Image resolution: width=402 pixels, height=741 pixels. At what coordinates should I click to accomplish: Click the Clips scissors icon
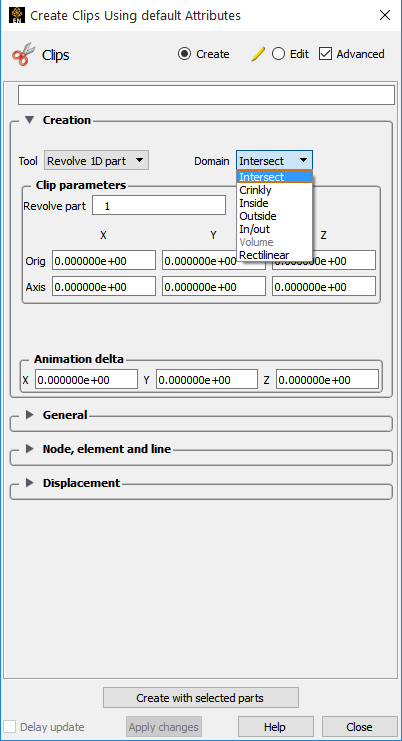[24, 54]
